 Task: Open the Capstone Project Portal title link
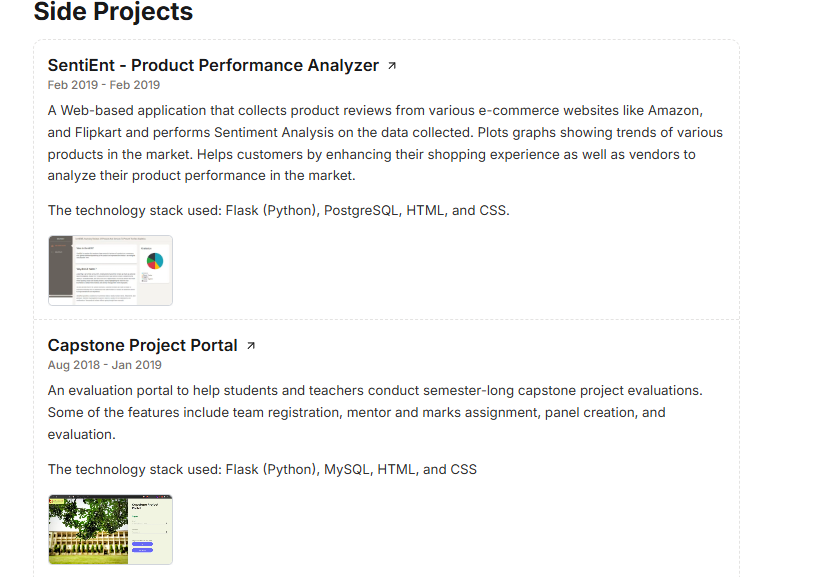[x=143, y=346]
